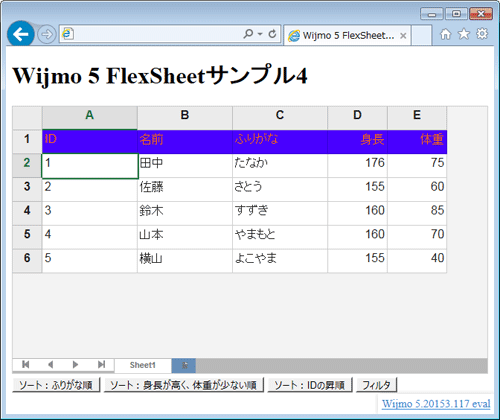This screenshot has height=420, width=500.
Task: Select row 5 header
Action: [x=27, y=237]
